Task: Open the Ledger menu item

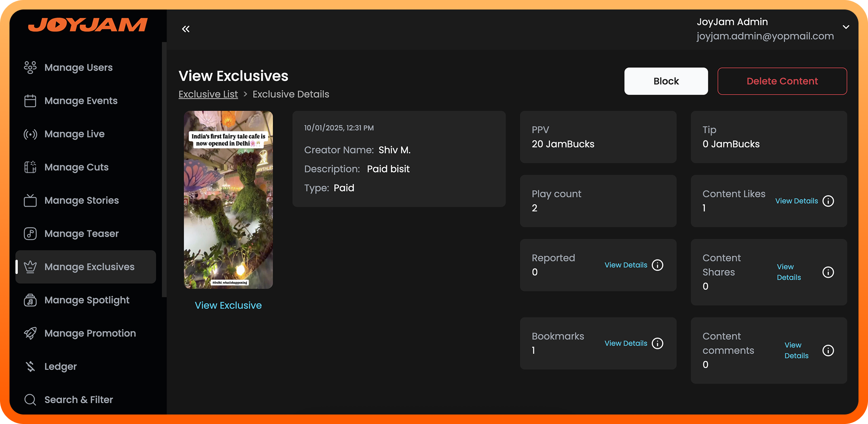Action: pyautogui.click(x=60, y=367)
